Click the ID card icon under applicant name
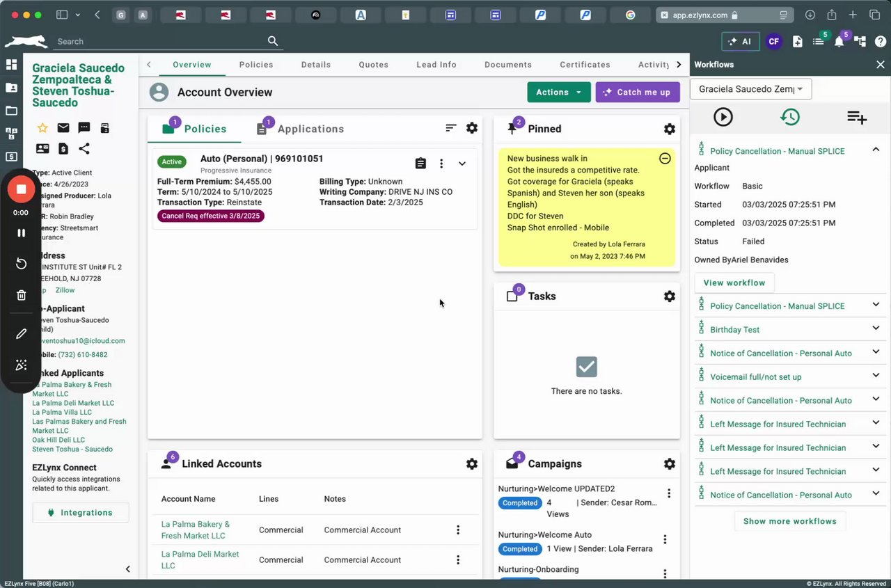This screenshot has width=891, height=588. pos(42,148)
